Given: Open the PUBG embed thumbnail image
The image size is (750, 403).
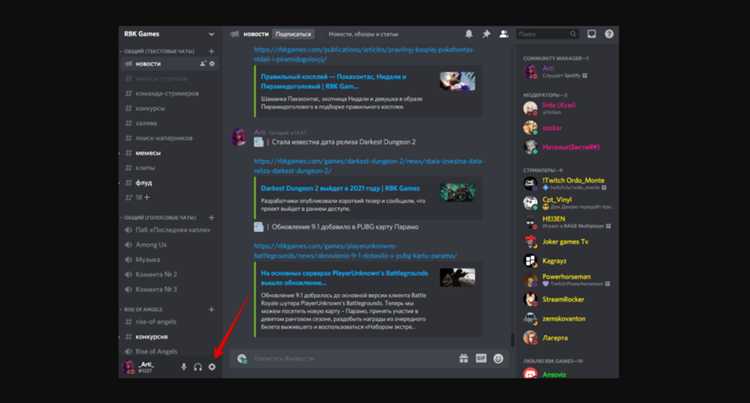Looking at the screenshot, I should (458, 277).
